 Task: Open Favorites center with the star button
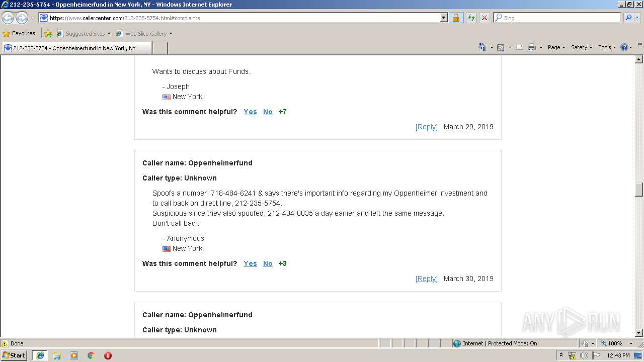tap(19, 33)
